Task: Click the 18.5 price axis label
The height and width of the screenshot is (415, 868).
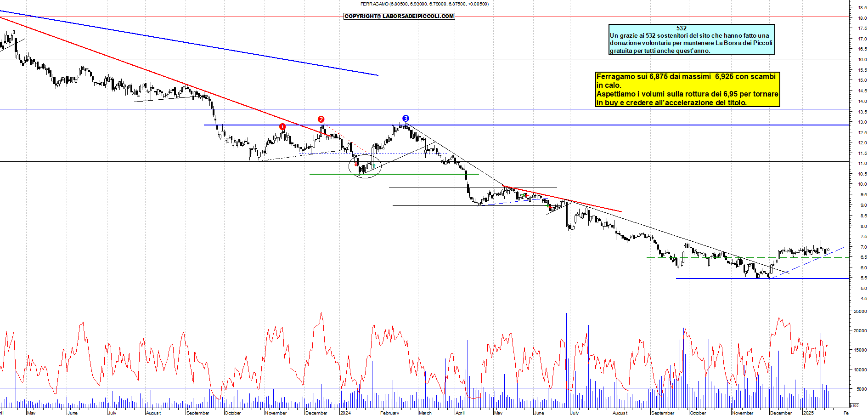Action: point(862,8)
